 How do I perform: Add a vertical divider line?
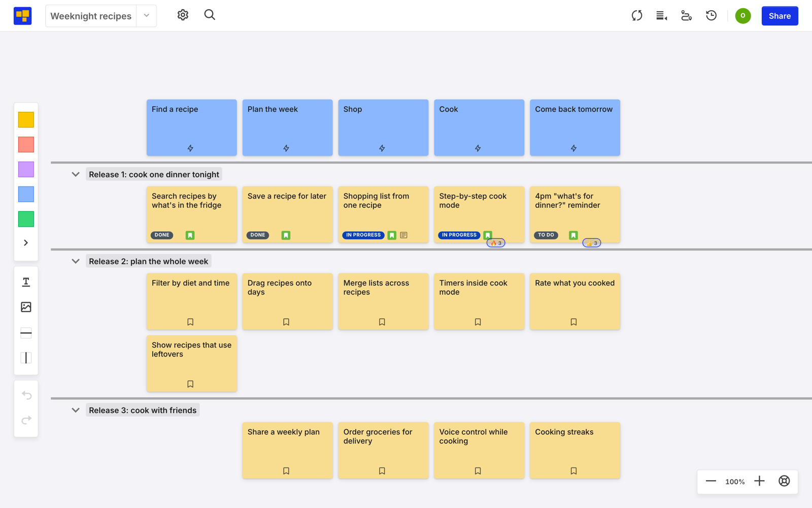click(26, 358)
